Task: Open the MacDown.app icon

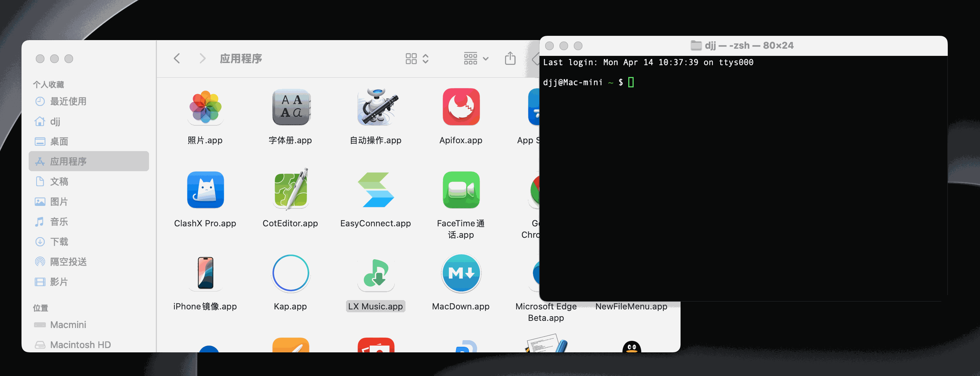Action: click(461, 273)
